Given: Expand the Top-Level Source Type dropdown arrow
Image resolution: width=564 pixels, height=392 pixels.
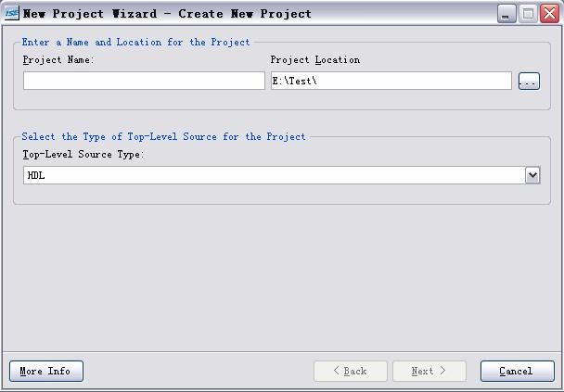Looking at the screenshot, I should (532, 175).
